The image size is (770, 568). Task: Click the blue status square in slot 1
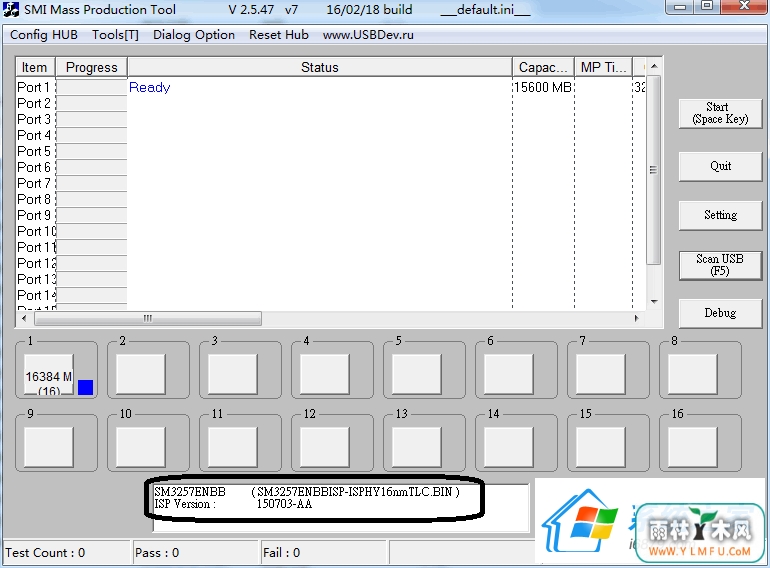[x=85, y=387]
